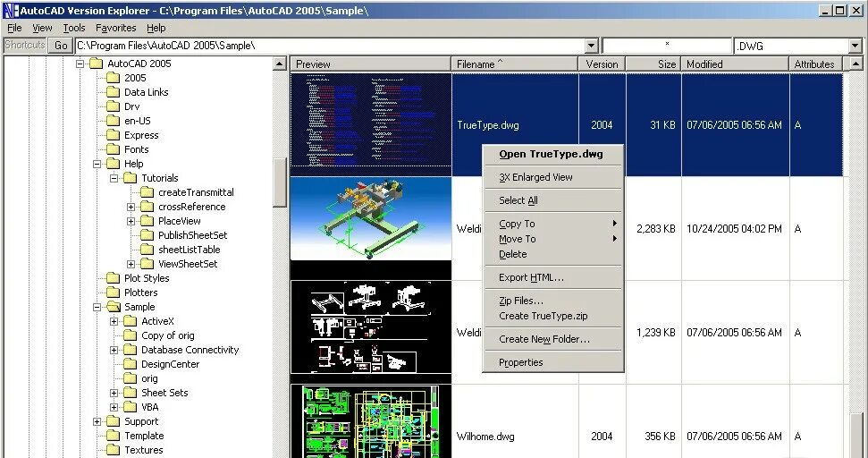Click the Data Links folder icon
868x458 pixels.
point(113,92)
